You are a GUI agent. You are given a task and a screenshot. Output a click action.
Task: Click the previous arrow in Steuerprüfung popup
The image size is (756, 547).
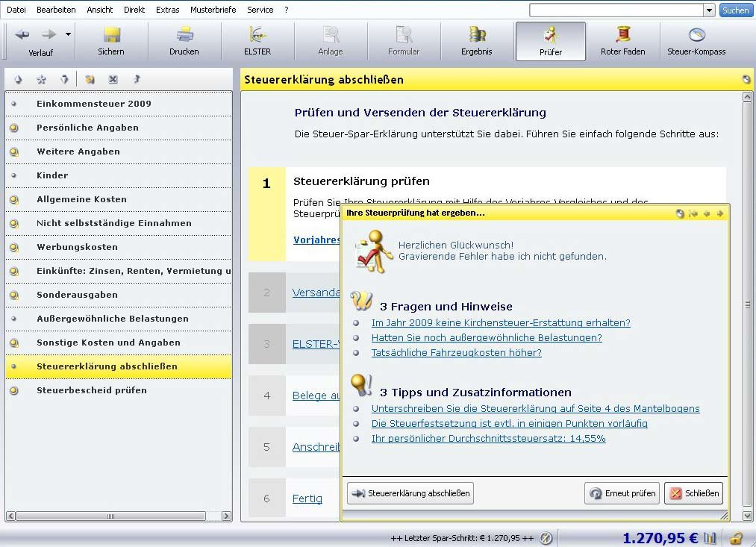pos(707,213)
